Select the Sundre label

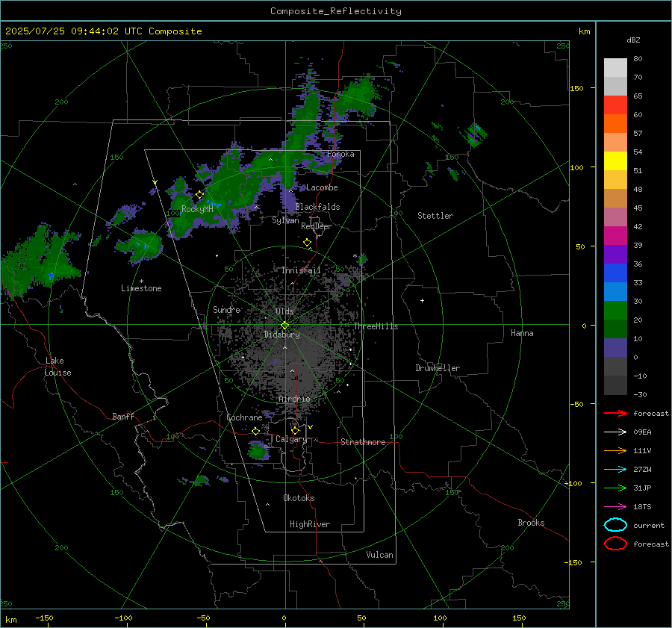click(x=227, y=309)
